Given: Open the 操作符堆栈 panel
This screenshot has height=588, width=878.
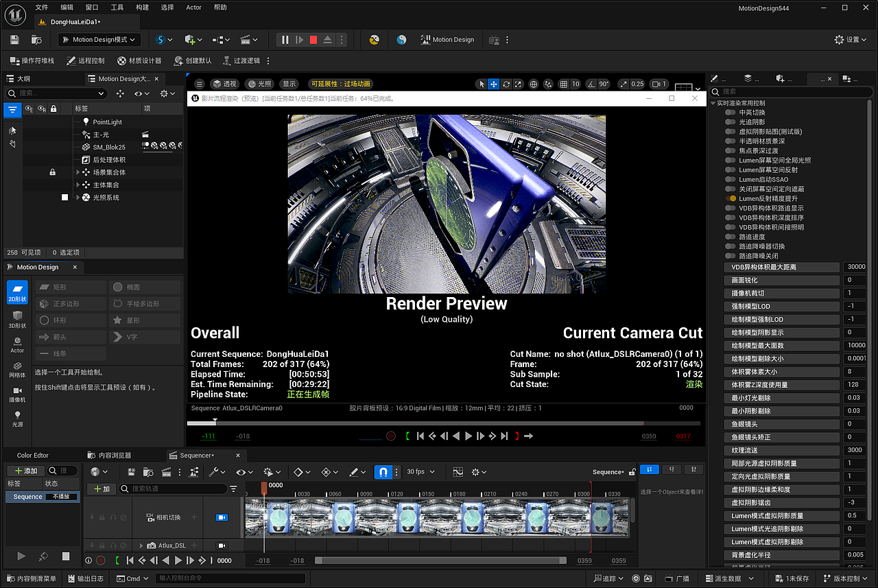Looking at the screenshot, I should [32, 61].
